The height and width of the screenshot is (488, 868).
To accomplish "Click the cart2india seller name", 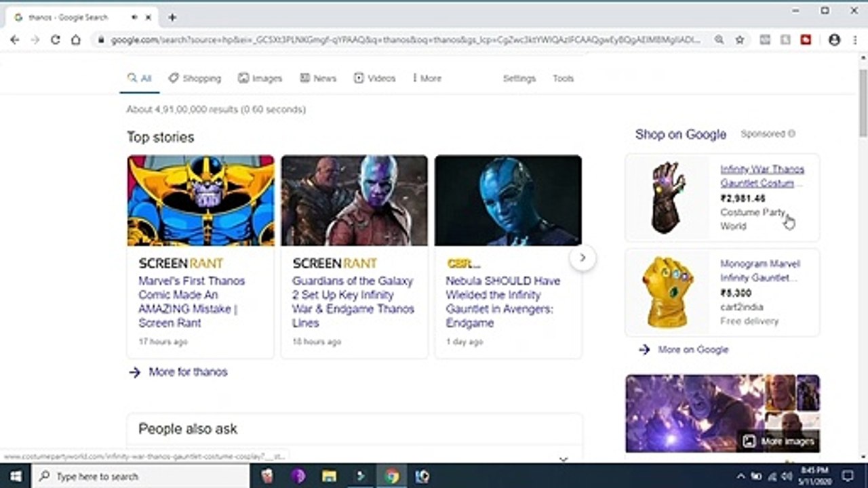I will pos(743,307).
